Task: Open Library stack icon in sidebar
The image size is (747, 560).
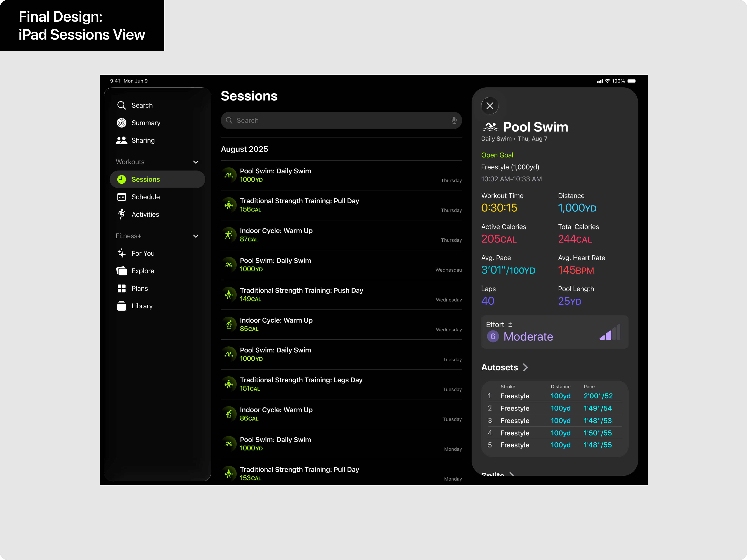Action: click(x=122, y=306)
